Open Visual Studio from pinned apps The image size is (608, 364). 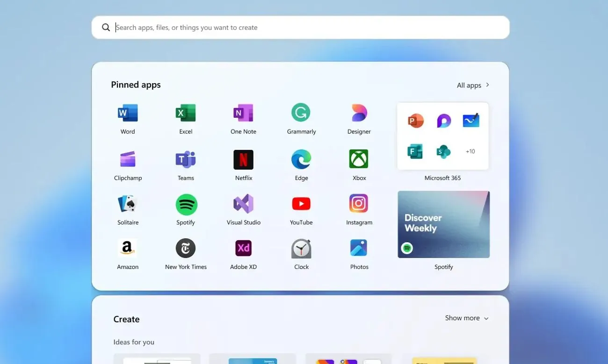tap(244, 204)
